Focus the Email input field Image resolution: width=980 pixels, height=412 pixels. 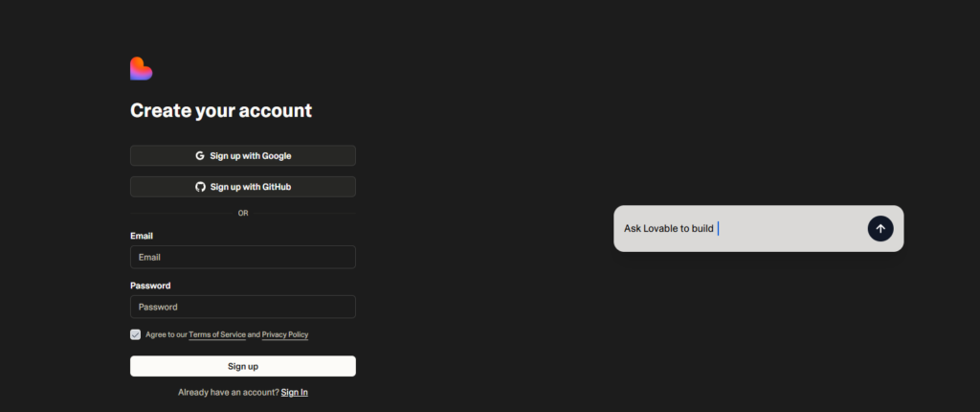[x=242, y=258]
